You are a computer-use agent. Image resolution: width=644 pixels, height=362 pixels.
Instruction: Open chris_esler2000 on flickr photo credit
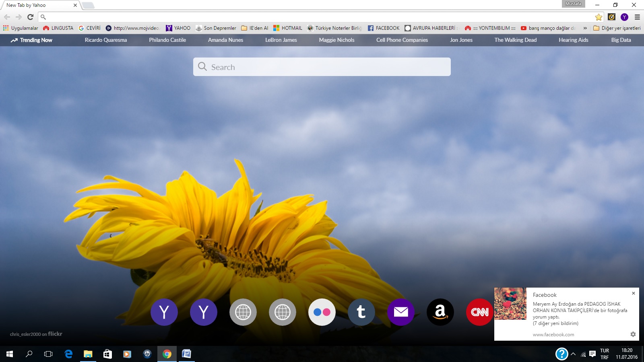click(x=36, y=334)
